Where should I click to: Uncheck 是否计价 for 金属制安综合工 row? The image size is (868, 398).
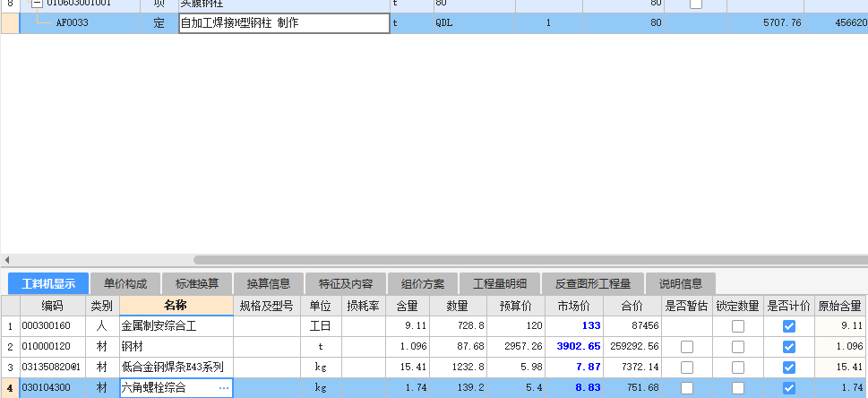pyautogui.click(x=789, y=326)
